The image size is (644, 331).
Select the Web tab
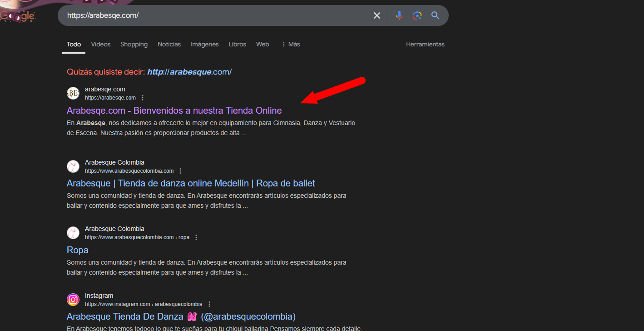(263, 44)
